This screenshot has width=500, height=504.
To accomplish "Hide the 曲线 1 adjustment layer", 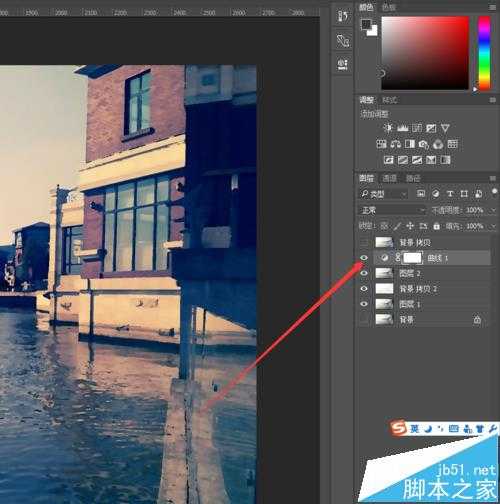I will coord(364,258).
